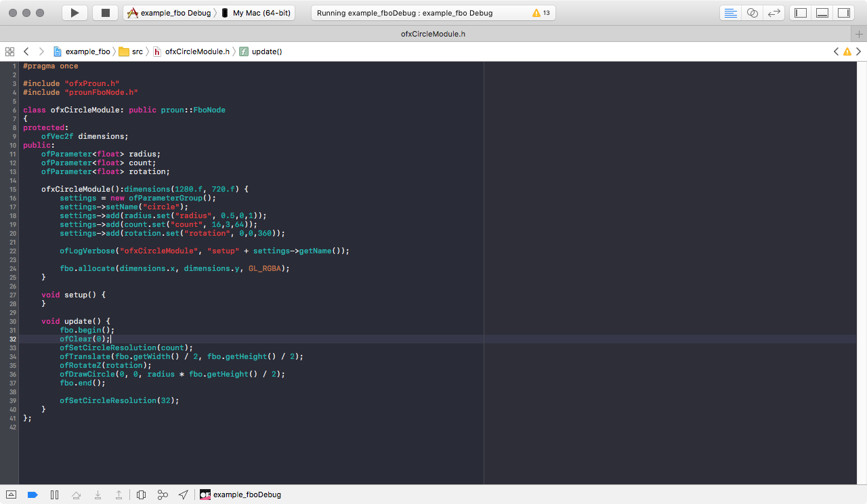Viewport: 867px width, 504px height.
Task: Toggle the debug area panel
Action: click(x=822, y=13)
